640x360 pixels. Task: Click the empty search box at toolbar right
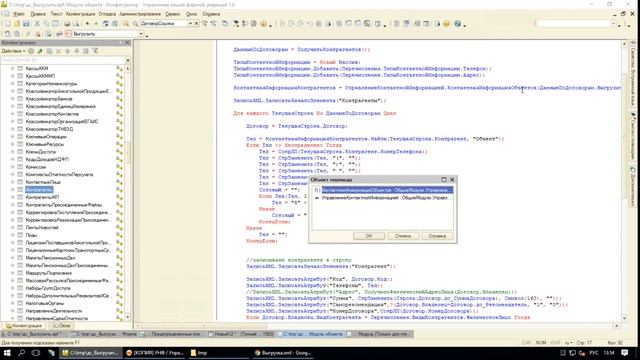tap(573, 24)
